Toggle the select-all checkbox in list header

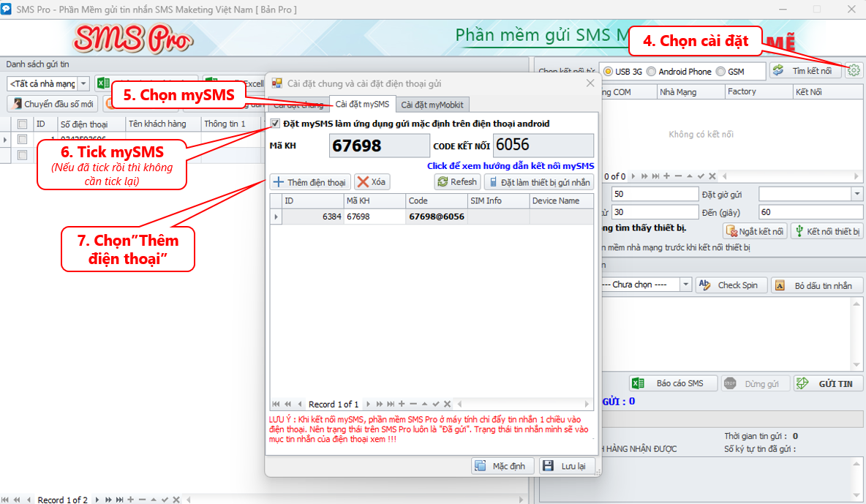(22, 124)
